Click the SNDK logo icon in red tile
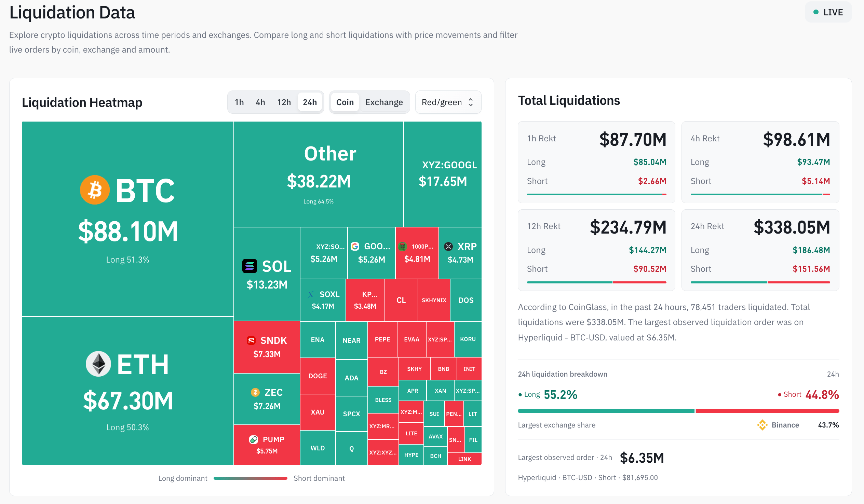Screen dimensions: 864x504 (251, 340)
